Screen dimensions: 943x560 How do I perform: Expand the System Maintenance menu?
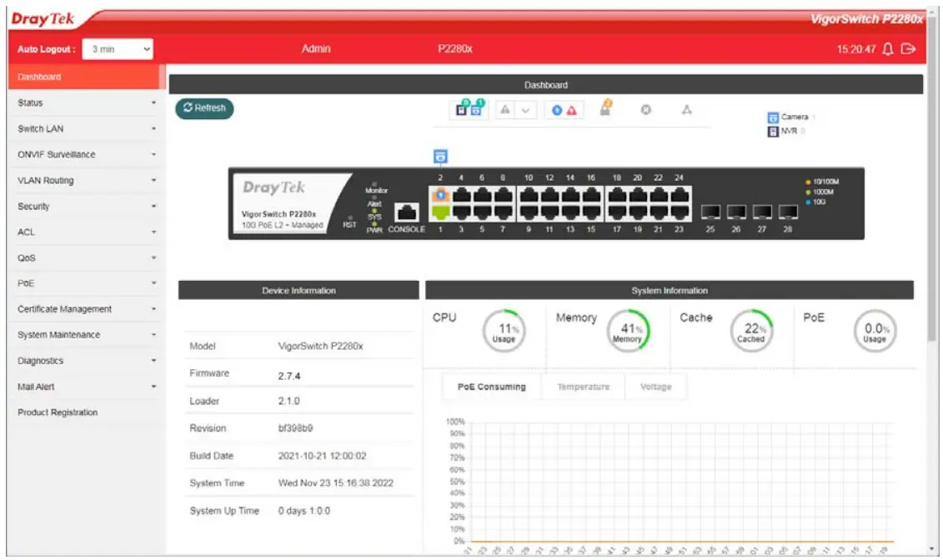pos(87,335)
